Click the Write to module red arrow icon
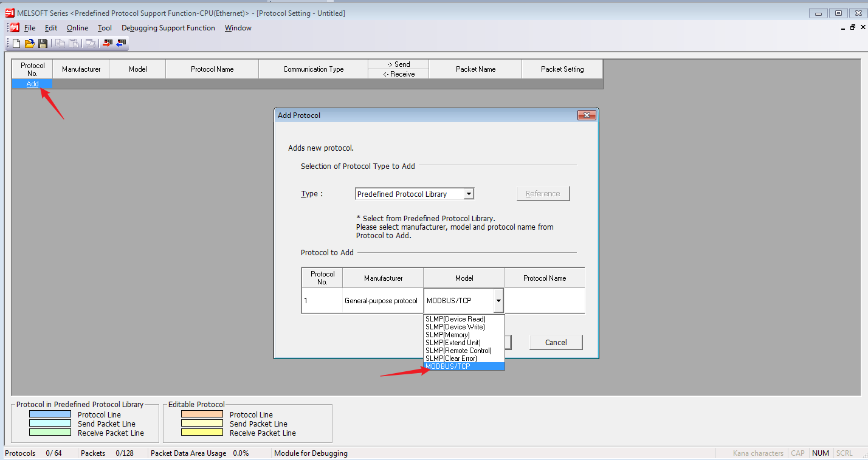The width and height of the screenshot is (868, 460). pyautogui.click(x=108, y=43)
